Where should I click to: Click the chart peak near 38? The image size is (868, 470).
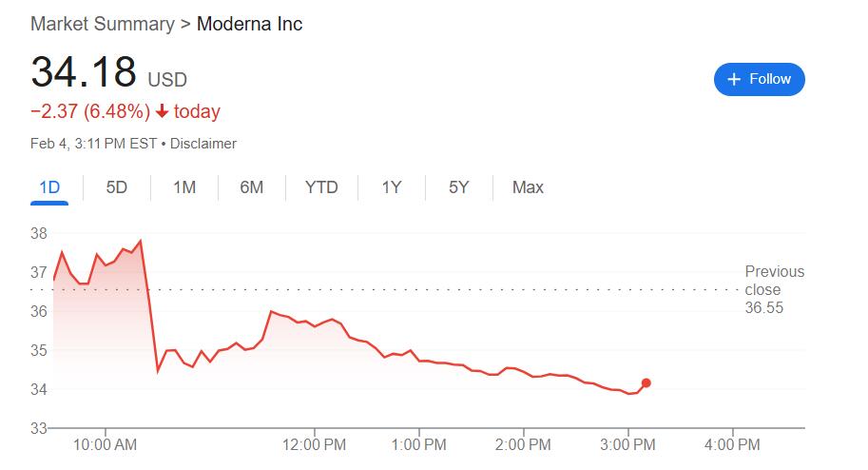(141, 241)
